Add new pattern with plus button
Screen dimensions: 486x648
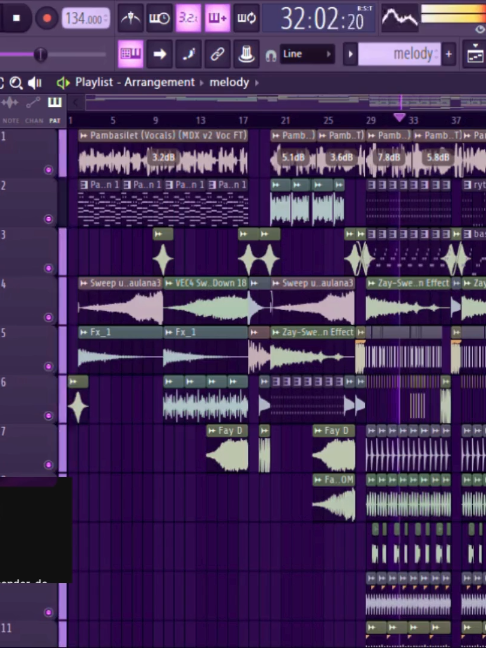click(x=448, y=54)
